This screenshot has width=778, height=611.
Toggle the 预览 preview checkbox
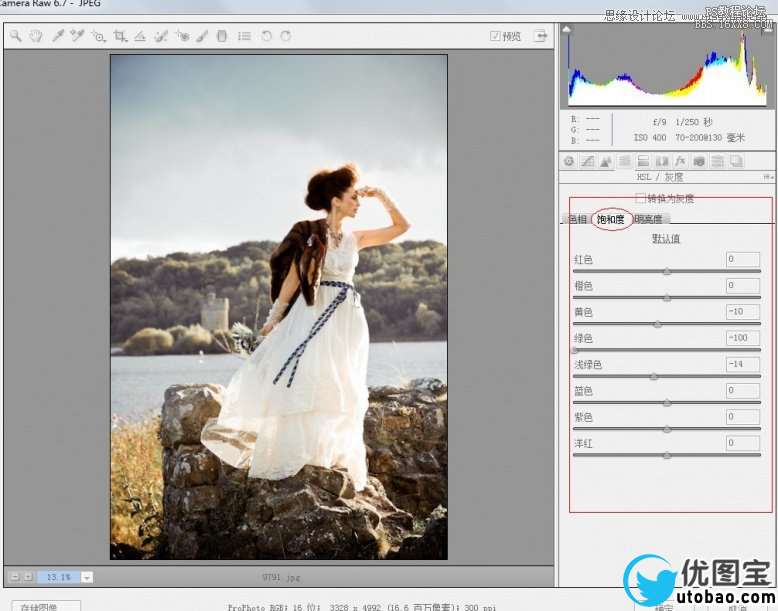point(496,36)
